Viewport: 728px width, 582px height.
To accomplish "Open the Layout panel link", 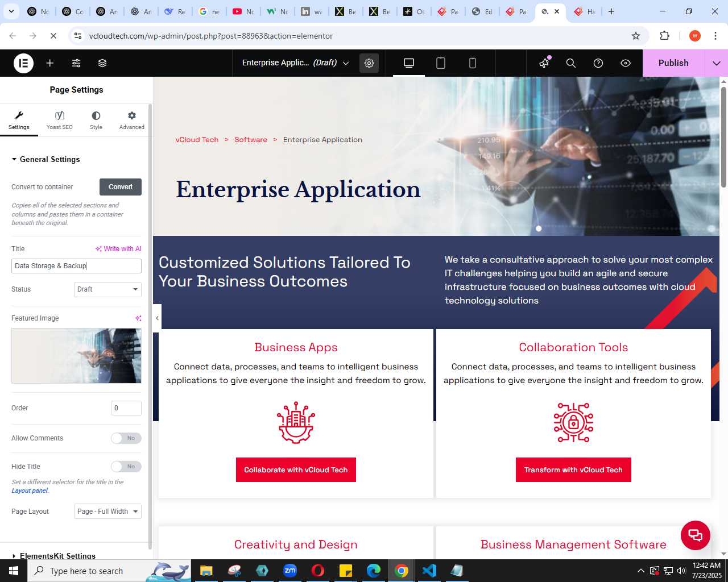I will tap(30, 491).
